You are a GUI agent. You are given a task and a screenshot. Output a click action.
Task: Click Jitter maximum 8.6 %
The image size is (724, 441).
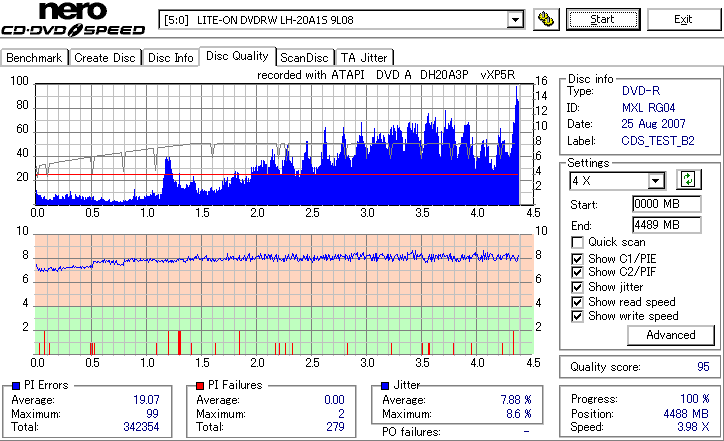pos(519,414)
